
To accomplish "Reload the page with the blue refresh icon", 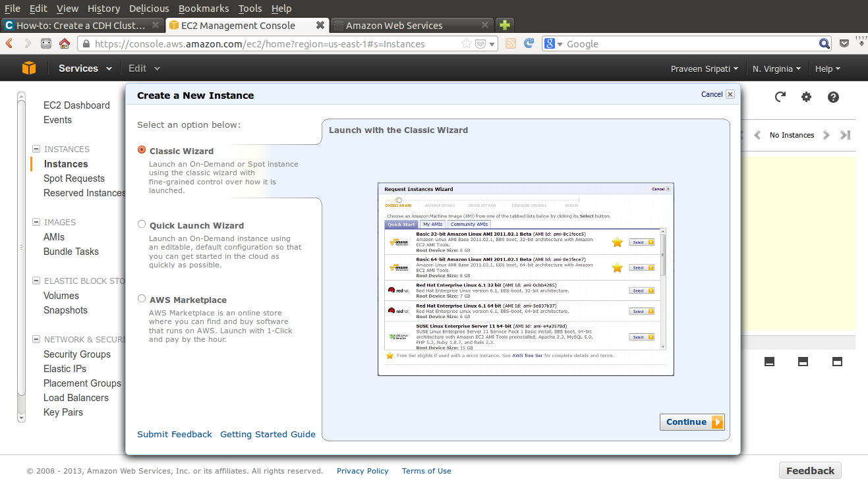I will (x=529, y=43).
